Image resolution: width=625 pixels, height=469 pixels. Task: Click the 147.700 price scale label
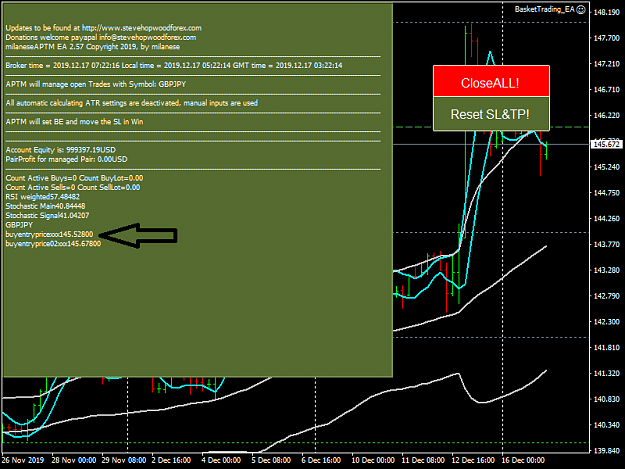(x=606, y=38)
